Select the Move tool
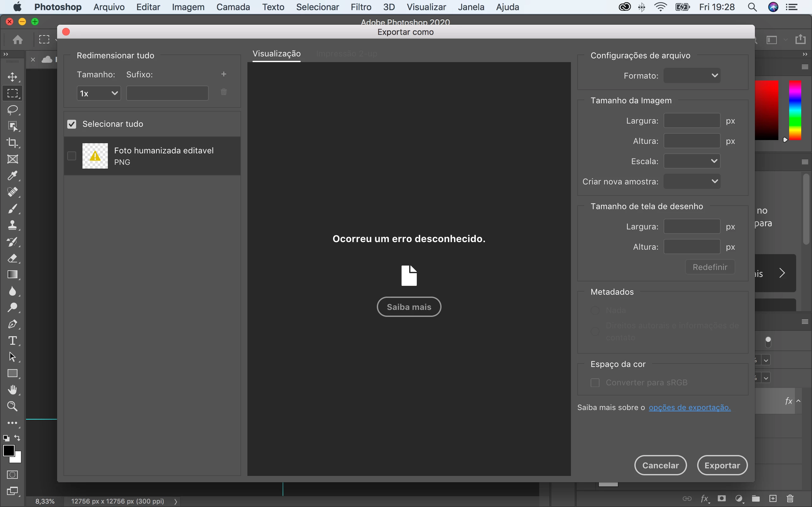The width and height of the screenshot is (812, 507). 12,77
